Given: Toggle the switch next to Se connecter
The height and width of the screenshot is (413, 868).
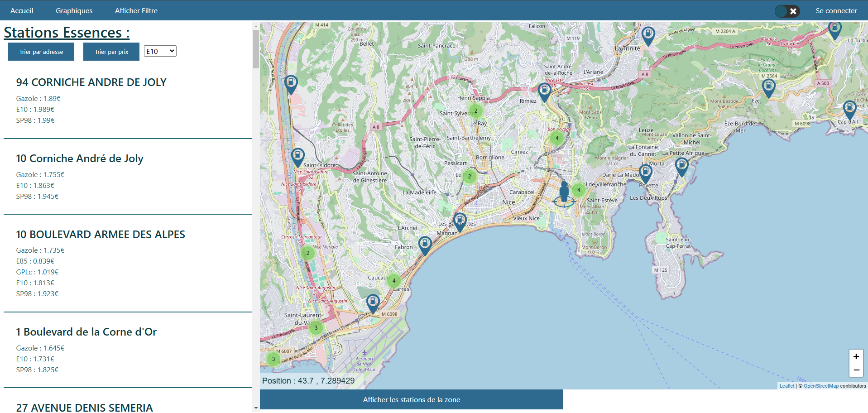Looking at the screenshot, I should [x=787, y=10].
